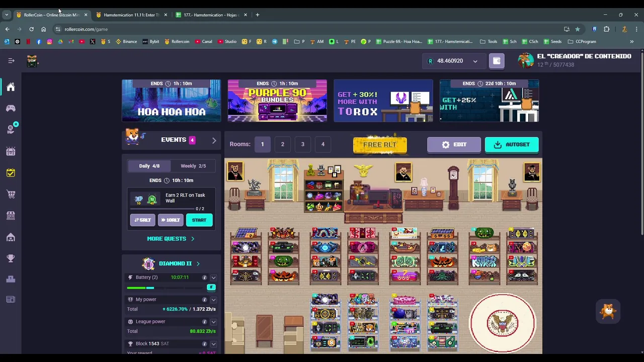The height and width of the screenshot is (362, 644).
Task: Open the browser Extensions puzzle icon
Action: (606, 29)
